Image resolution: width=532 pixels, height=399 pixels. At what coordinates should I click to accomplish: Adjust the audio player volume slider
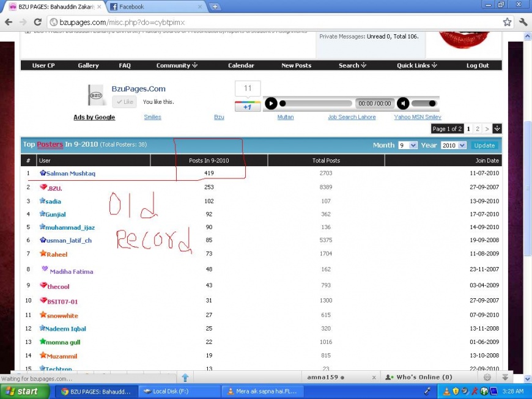(x=423, y=104)
